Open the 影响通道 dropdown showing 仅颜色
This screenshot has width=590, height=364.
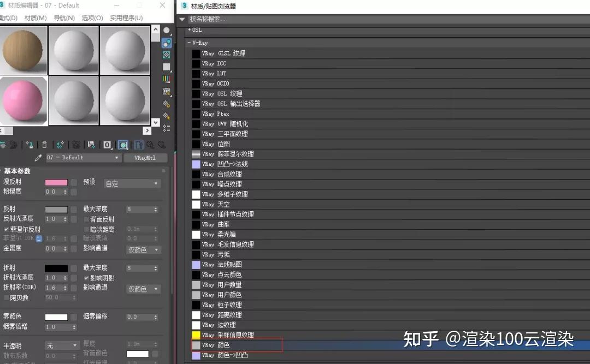(x=143, y=249)
